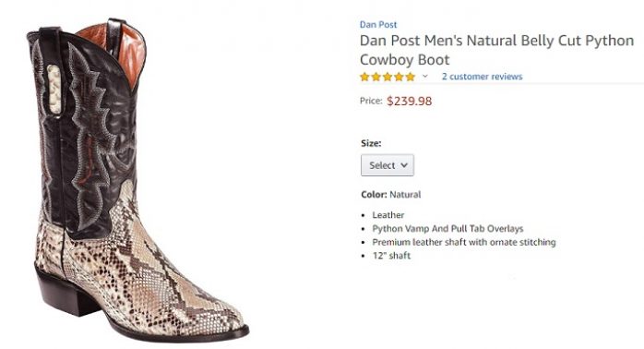Click the Size: label
Image resolution: width=644 pixels, height=349 pixels.
371,143
